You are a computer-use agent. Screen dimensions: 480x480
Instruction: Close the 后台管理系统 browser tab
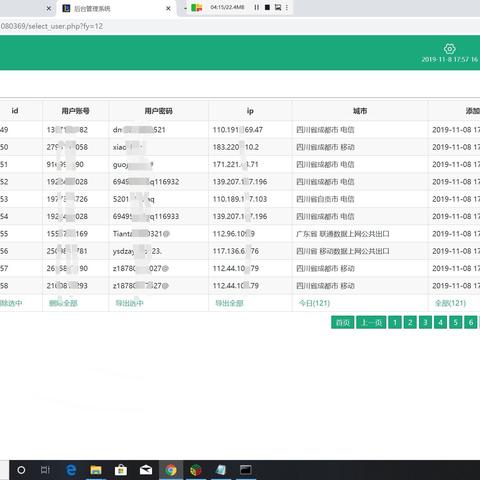[168, 9]
